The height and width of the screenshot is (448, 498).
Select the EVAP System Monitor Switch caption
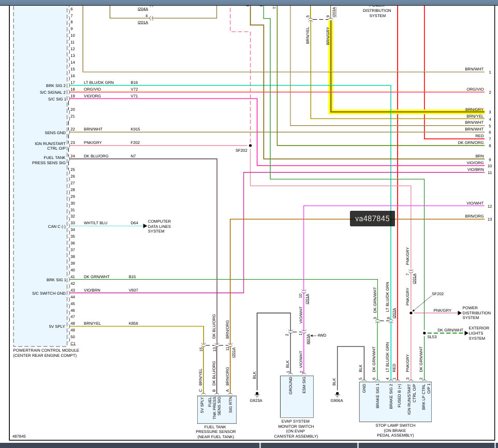point(296,429)
